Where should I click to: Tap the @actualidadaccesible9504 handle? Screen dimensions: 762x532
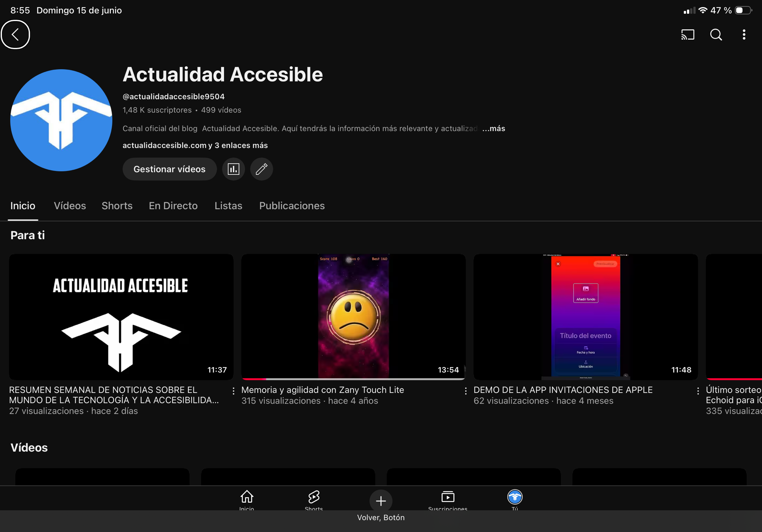(x=173, y=97)
